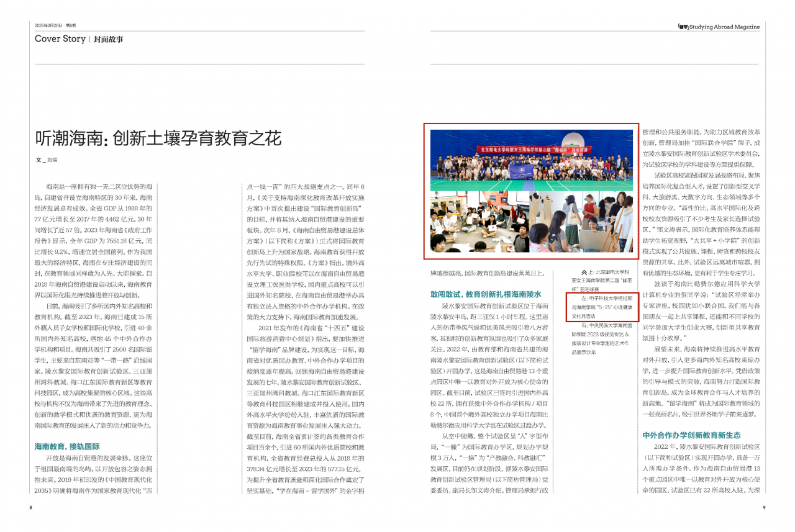Screen dimensions: 795x532
Task: Click the 封面故事 header label
Action: (109, 38)
